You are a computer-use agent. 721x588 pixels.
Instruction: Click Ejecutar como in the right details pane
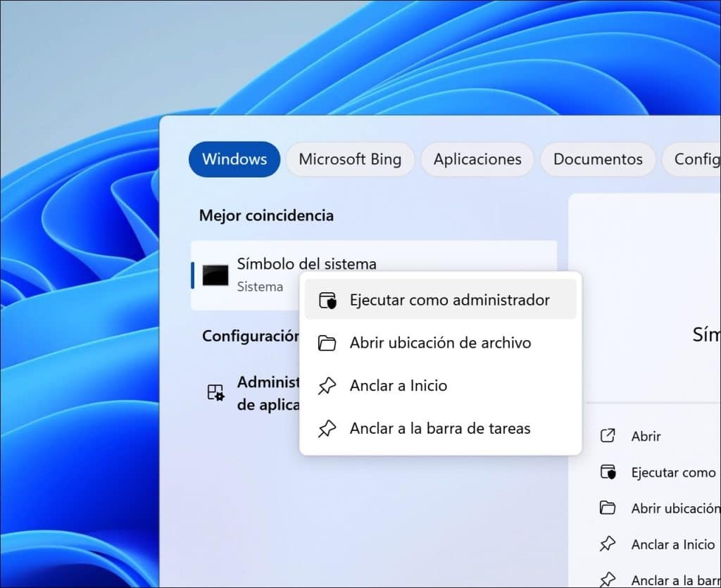[x=673, y=472]
